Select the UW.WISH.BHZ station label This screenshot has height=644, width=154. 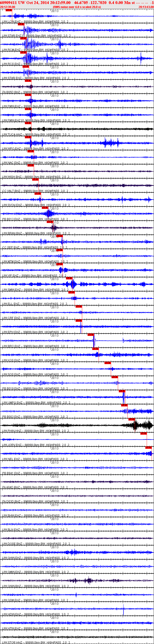(36, 177)
